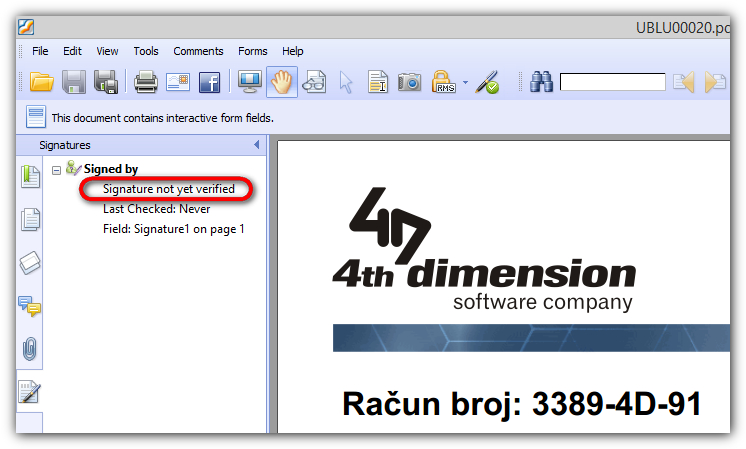The width and height of the screenshot is (746, 449).
Task: Click the Find Next arrow icon
Action: (x=715, y=82)
